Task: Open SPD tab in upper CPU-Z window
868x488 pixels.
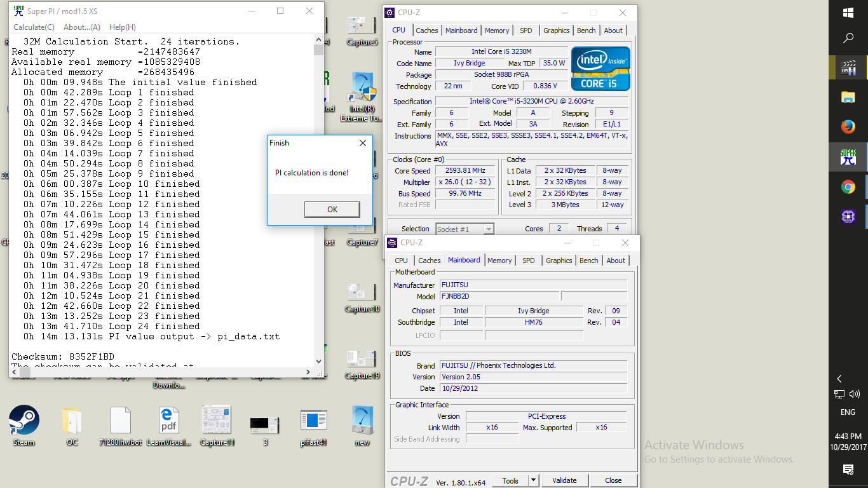Action: (526, 30)
